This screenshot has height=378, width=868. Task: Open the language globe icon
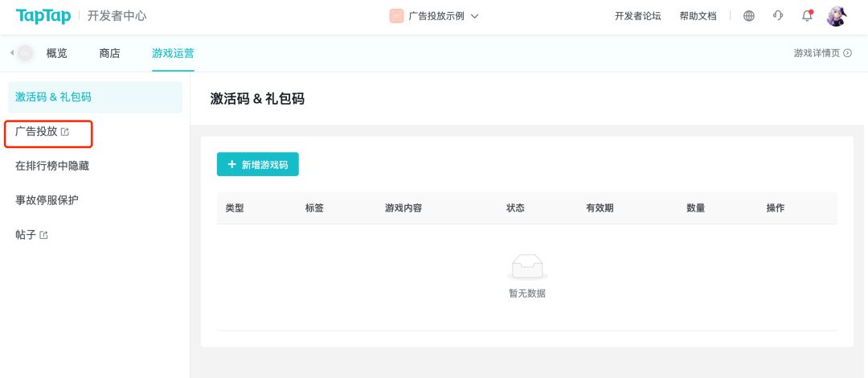click(x=749, y=16)
